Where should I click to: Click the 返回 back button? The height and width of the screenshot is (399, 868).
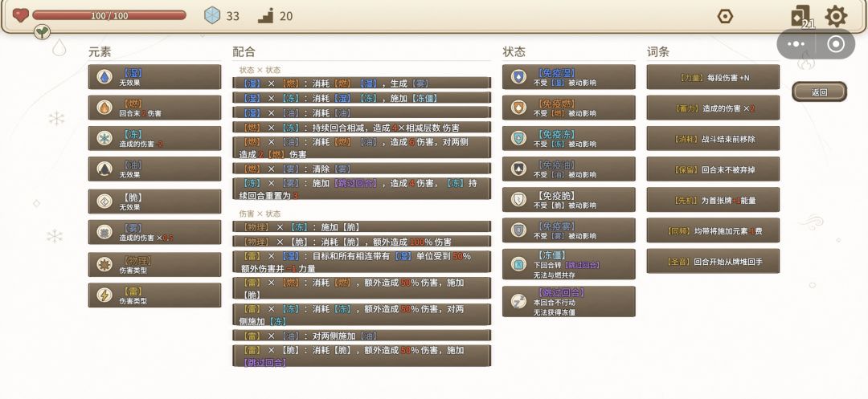[x=819, y=92]
